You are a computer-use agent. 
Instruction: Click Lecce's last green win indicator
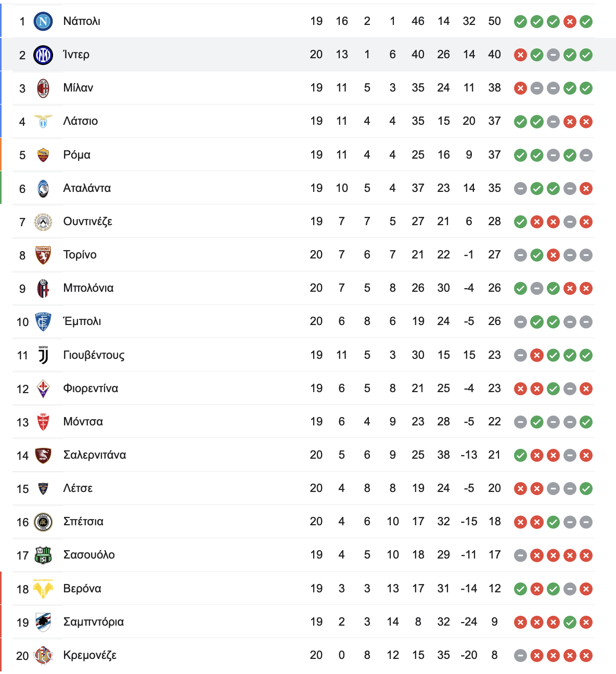click(x=586, y=488)
